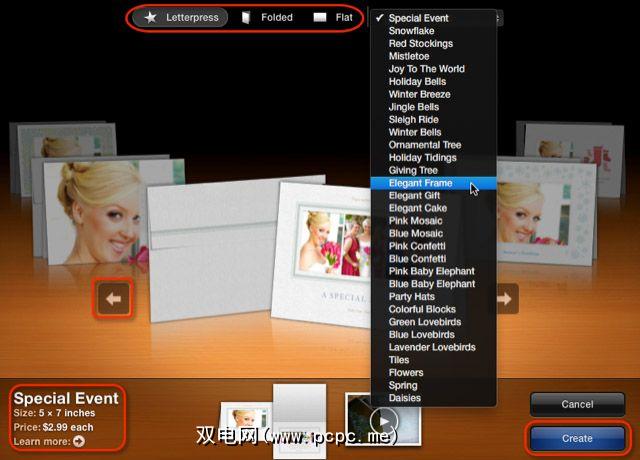This screenshot has width=640, height=460.
Task: Click the Special Event title text
Action: coord(66,398)
